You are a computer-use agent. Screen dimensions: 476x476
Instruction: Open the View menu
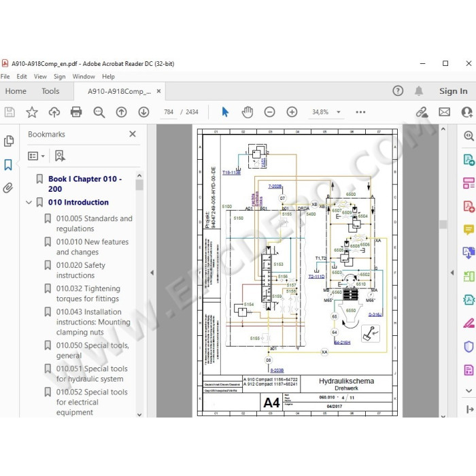pyautogui.click(x=40, y=76)
